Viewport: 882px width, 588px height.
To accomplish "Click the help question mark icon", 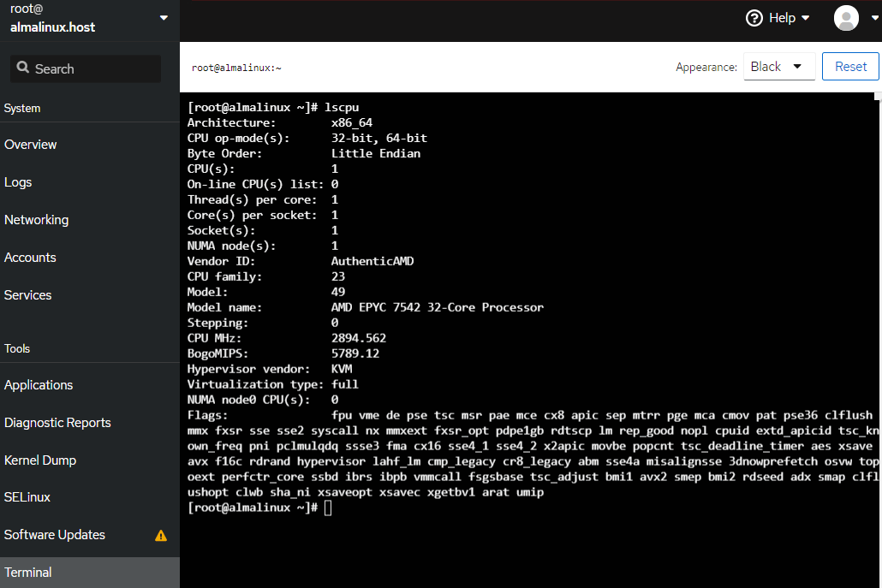I will [754, 18].
